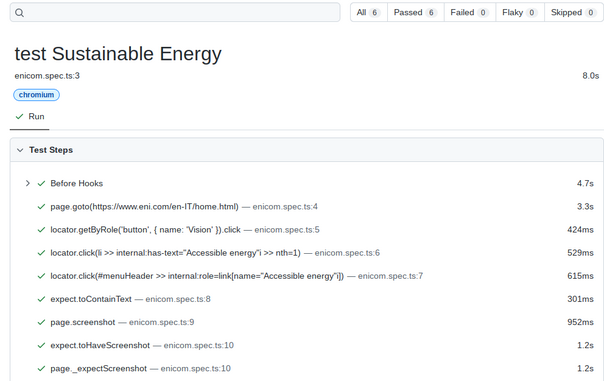Click green checkmark next to Before Hooks
The image size is (604, 381).
tap(41, 183)
